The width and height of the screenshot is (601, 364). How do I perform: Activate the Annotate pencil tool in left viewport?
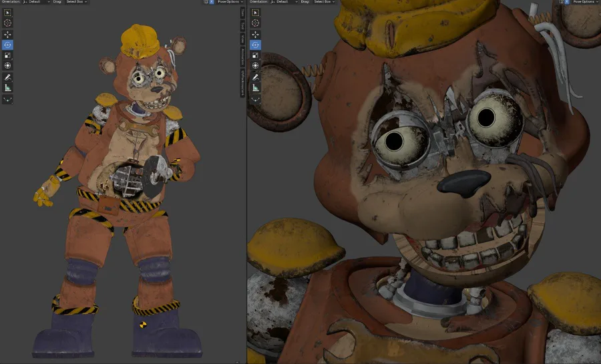7,77
